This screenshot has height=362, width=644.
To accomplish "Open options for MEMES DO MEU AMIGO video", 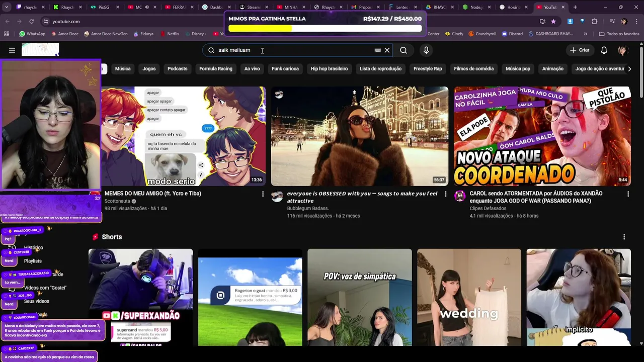I will click(263, 194).
